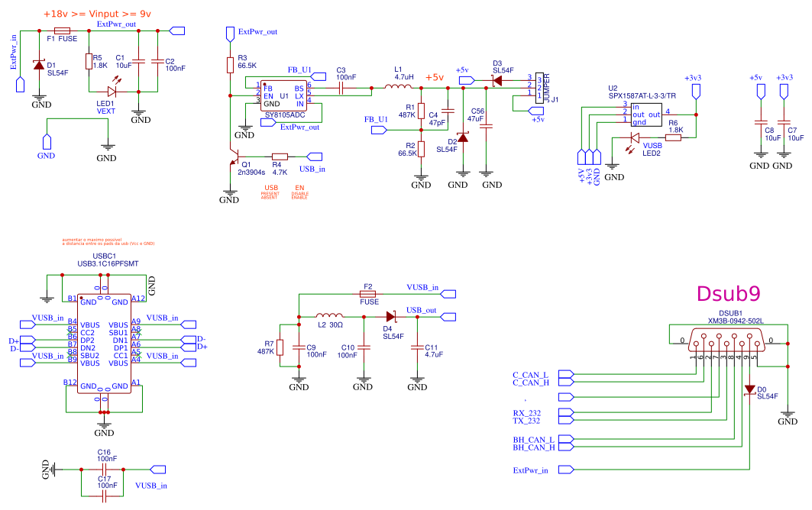Select the U1 SY8105ADC chip
The width and height of the screenshot is (812, 510).
[x=284, y=96]
